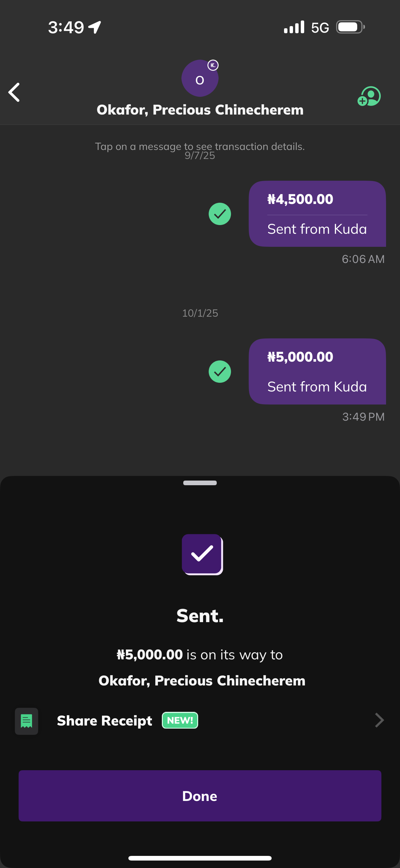Tap the recipient name in Sent confirmation
Screen dimensions: 400x868
click(202, 681)
